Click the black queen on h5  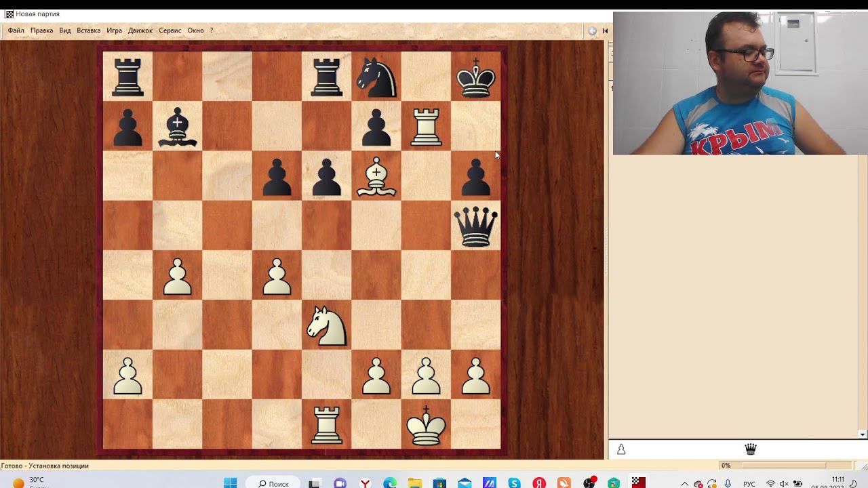tap(475, 226)
